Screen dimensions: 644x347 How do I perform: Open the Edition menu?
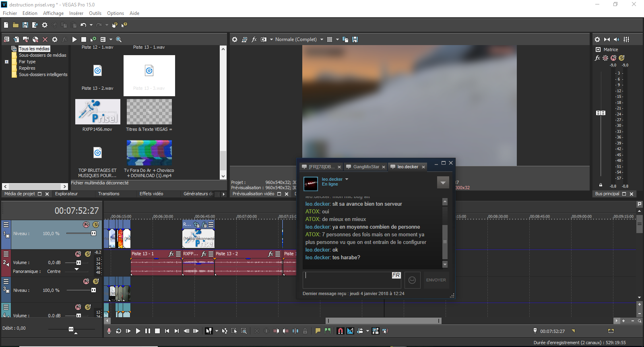30,13
